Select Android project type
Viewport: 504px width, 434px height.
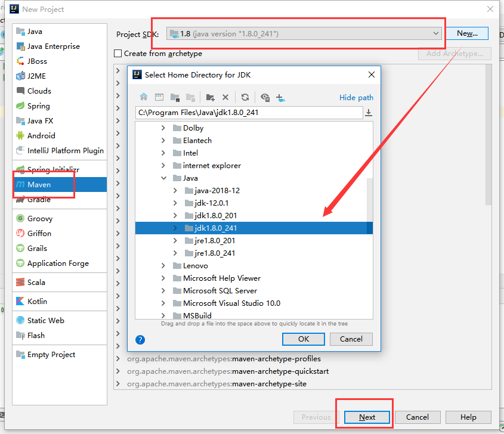click(60, 135)
